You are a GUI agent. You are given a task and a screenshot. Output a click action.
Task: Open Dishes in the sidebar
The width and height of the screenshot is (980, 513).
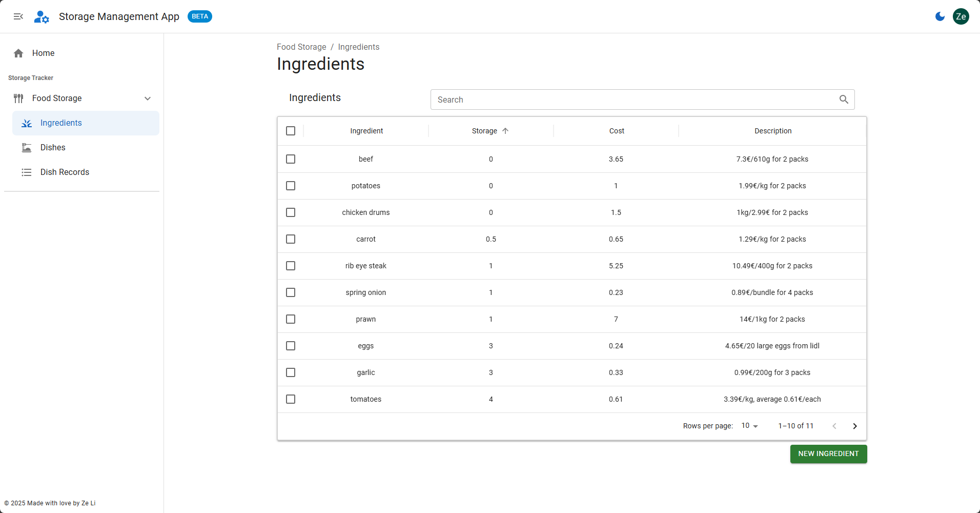click(53, 148)
